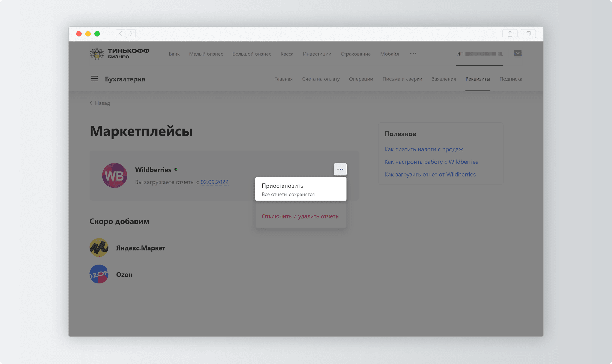This screenshot has height=364, width=612.
Task: Click the Ozon logo icon
Action: (x=99, y=274)
